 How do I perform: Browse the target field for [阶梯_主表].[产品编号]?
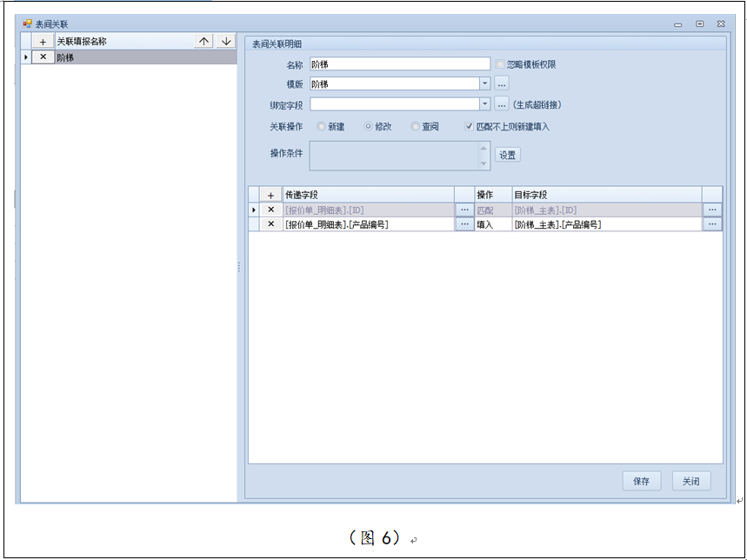pyautogui.click(x=712, y=224)
